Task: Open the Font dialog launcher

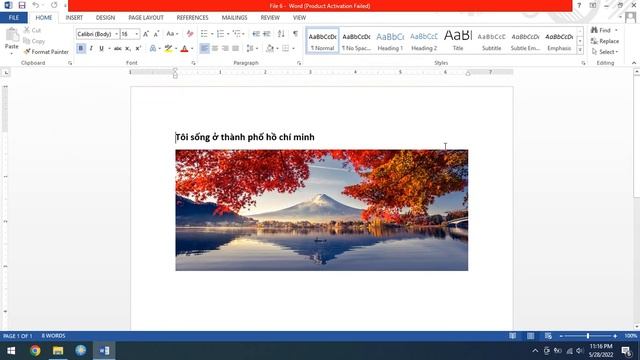Action: (193, 63)
